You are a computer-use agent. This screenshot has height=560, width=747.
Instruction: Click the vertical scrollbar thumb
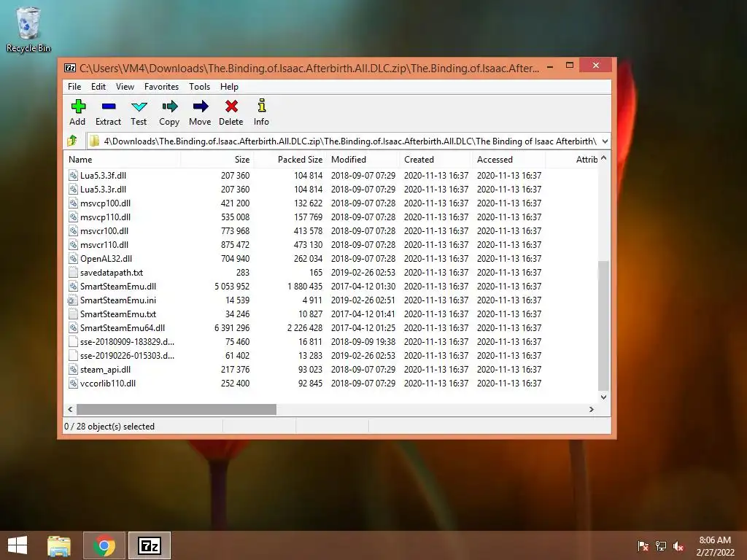tap(603, 326)
